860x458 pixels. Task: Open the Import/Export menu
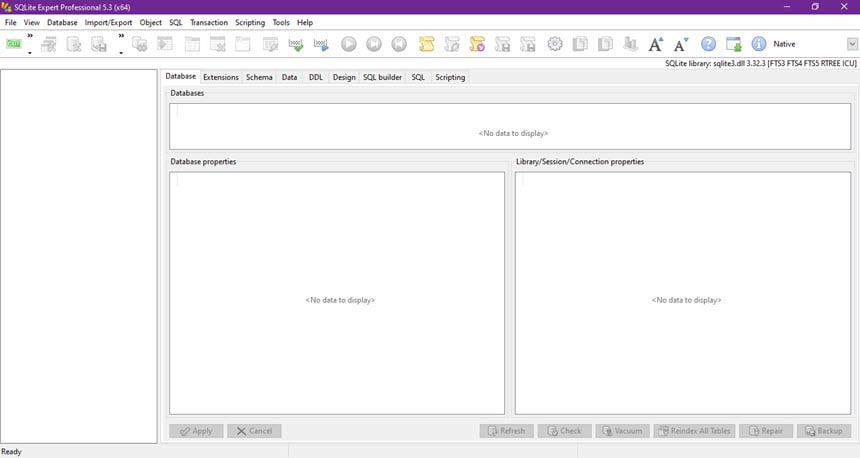coord(109,22)
